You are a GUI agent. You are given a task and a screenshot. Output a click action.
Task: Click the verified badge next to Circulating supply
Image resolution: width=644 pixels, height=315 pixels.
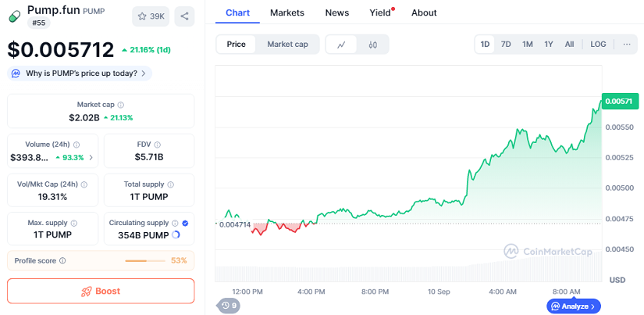(185, 224)
